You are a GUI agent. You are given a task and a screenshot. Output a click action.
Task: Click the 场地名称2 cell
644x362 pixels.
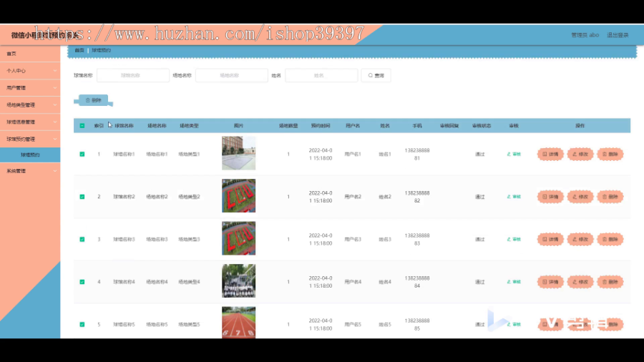click(x=157, y=197)
